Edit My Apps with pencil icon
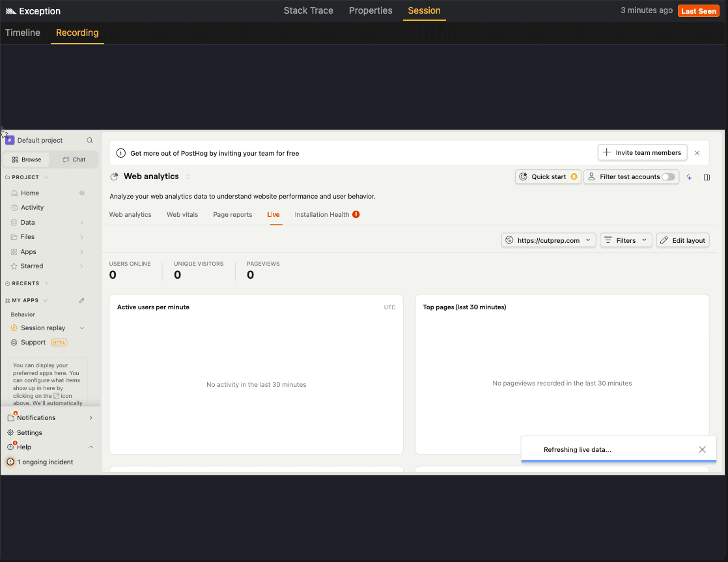The width and height of the screenshot is (728, 562). point(81,300)
